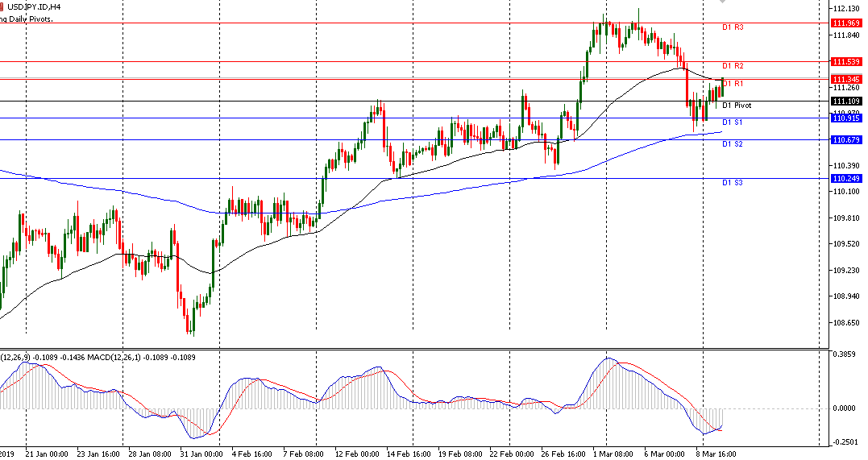Viewport: 868px width, 460px height.
Task: Click the 1 Mar 08:00 time label
Action: [613, 454]
